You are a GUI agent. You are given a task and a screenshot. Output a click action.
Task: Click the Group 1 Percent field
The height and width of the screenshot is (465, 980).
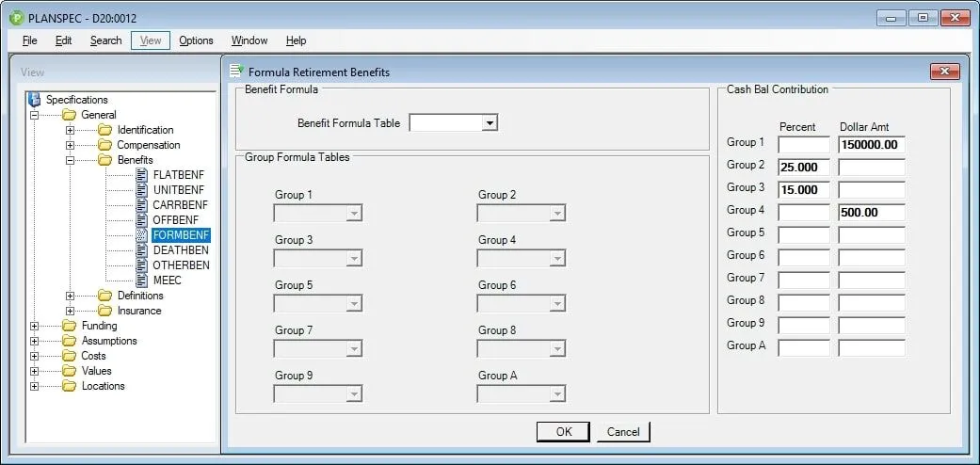click(804, 145)
